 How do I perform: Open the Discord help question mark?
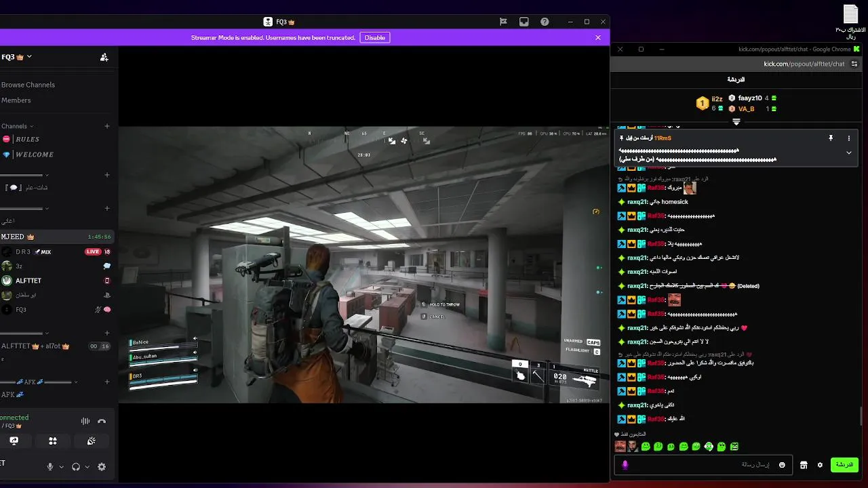pyautogui.click(x=545, y=22)
